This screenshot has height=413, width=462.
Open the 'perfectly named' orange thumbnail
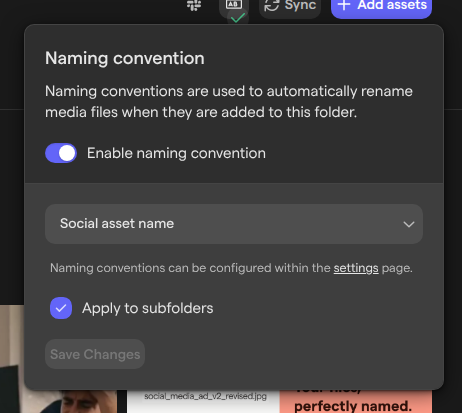(356, 401)
